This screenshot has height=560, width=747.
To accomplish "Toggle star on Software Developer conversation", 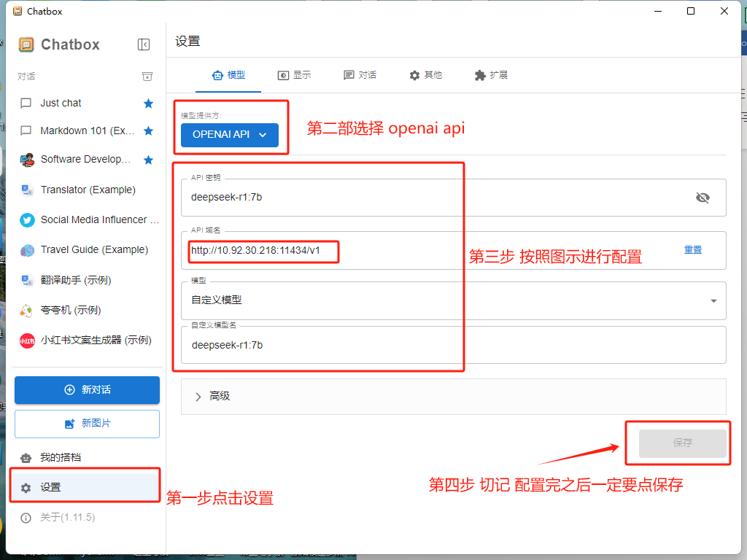I will 149,160.
